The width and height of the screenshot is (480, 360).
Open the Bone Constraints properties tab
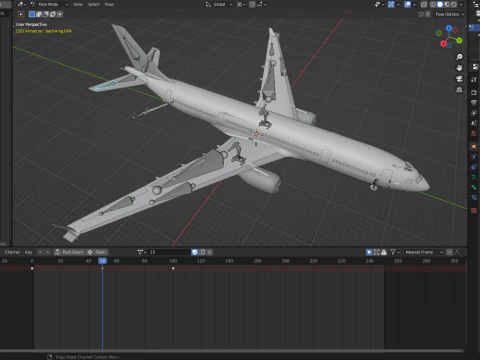[474, 198]
